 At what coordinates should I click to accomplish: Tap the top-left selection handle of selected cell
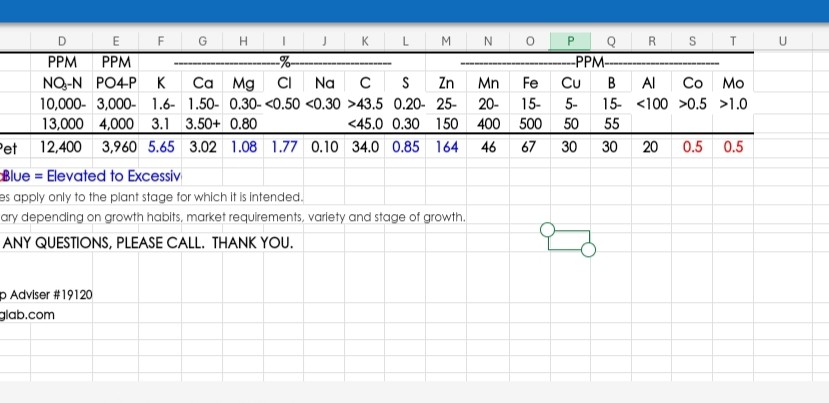tap(547, 230)
